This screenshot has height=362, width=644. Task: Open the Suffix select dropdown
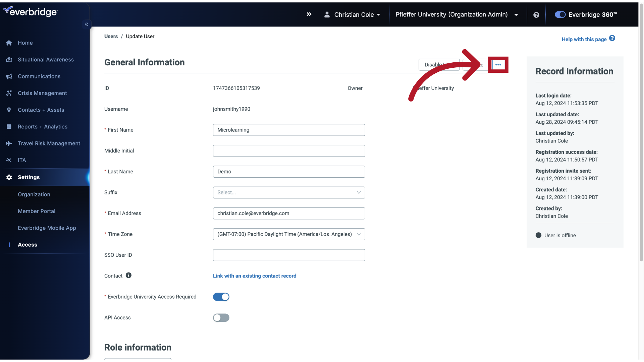click(x=289, y=192)
